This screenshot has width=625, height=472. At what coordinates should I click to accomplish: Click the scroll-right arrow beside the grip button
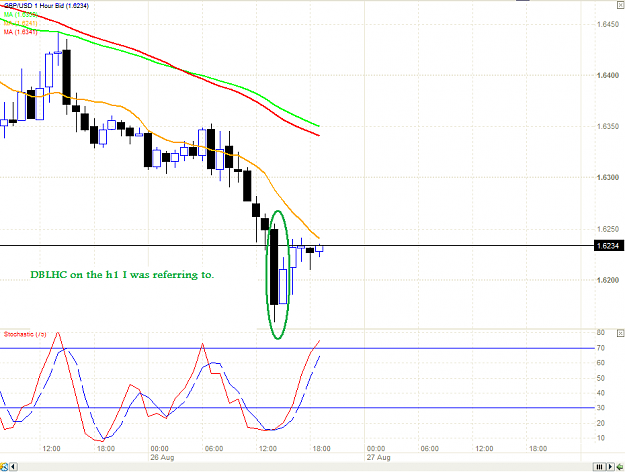[610, 466]
